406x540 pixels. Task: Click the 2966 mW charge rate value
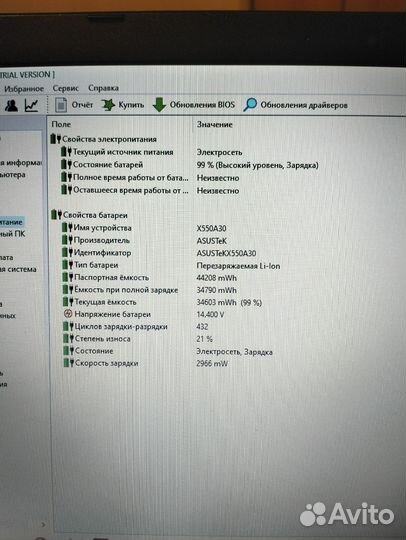click(212, 363)
